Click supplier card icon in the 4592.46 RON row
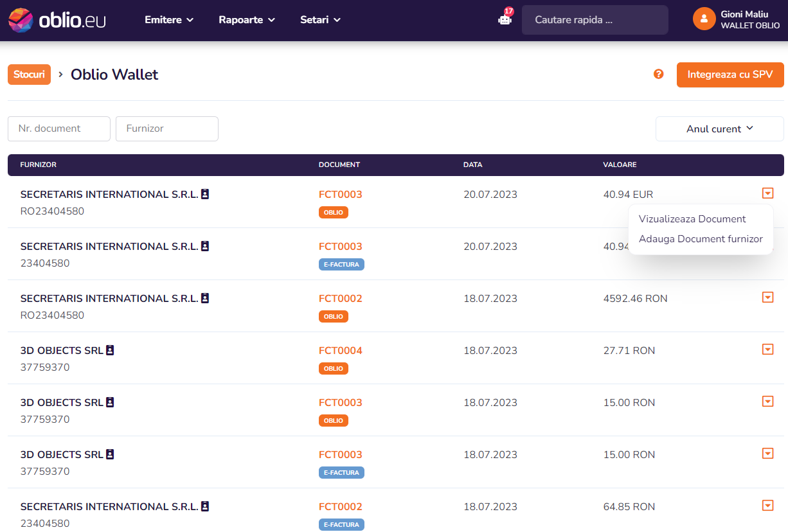 click(x=205, y=298)
